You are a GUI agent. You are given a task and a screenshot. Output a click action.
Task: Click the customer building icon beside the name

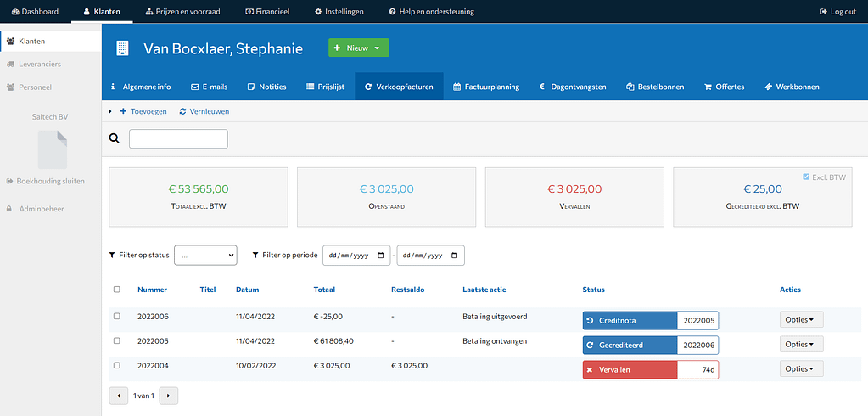click(x=122, y=48)
